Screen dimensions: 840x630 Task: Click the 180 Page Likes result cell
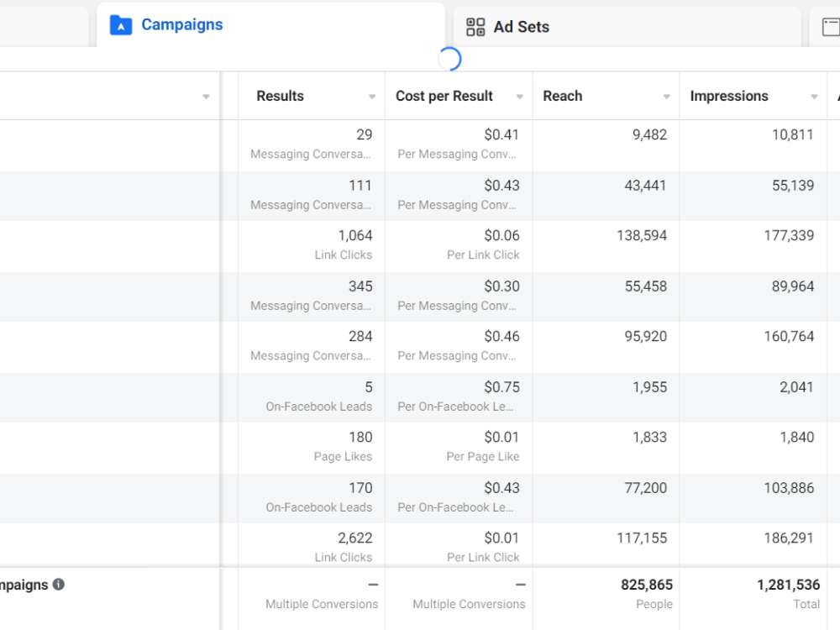(x=312, y=448)
